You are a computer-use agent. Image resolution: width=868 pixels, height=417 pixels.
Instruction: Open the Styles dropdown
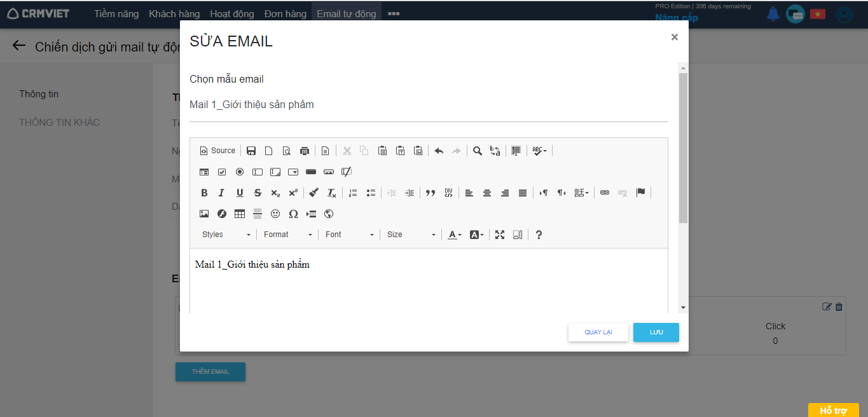(226, 235)
